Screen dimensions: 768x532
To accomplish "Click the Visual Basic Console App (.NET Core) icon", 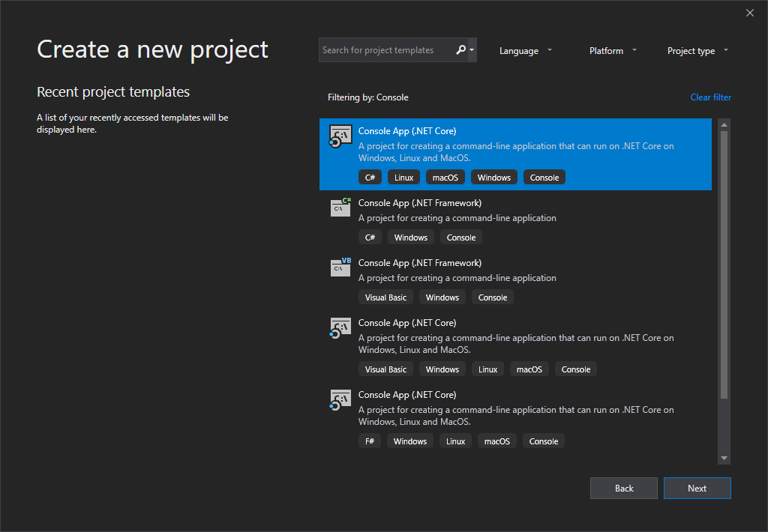I will (x=340, y=327).
